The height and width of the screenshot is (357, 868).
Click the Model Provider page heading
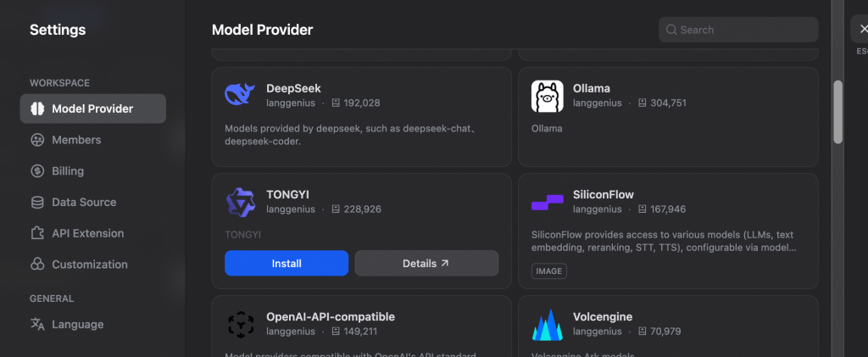coord(263,30)
